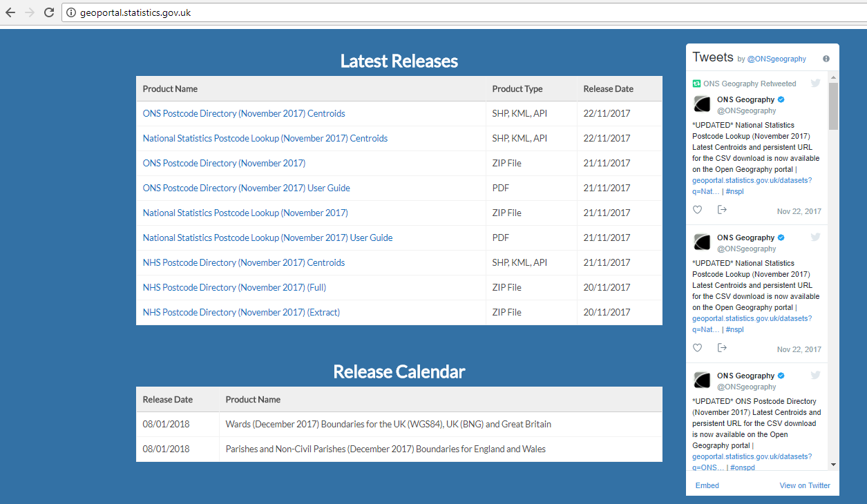Viewport: 867px width, 504px height.
Task: Click Product Name header in Latest Releases
Action: coord(170,88)
